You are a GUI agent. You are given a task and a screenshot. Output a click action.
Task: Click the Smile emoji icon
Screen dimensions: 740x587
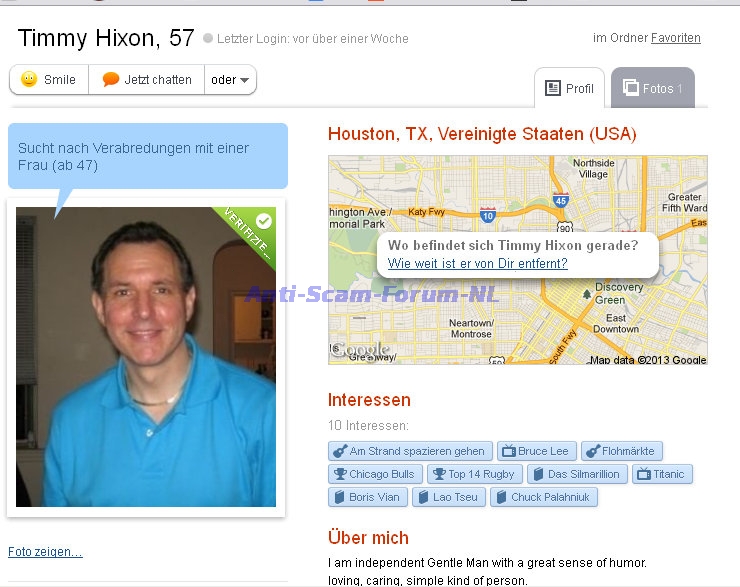click(29, 79)
